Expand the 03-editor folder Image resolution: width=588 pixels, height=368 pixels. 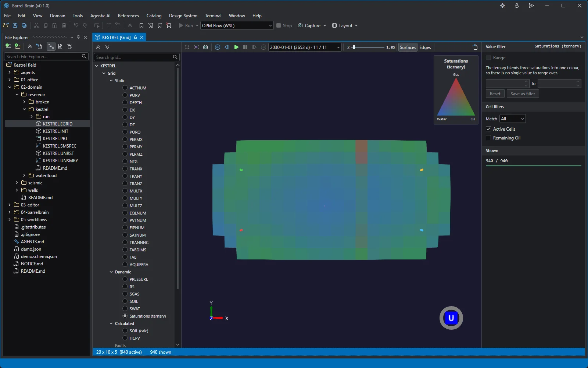click(10, 205)
